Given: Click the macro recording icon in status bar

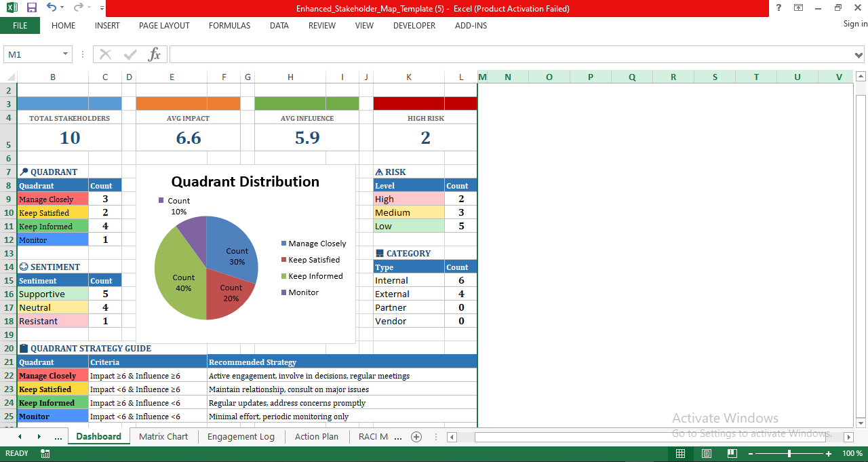Looking at the screenshot, I should 45,454.
